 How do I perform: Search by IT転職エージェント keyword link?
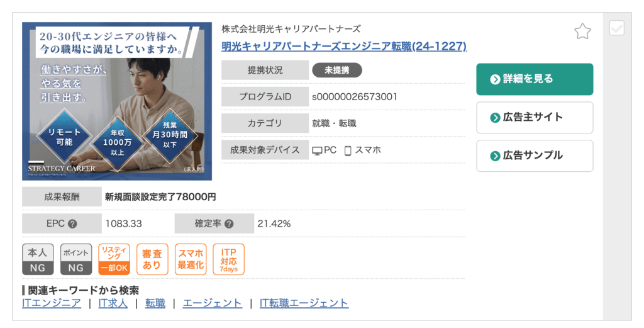pyautogui.click(x=304, y=303)
